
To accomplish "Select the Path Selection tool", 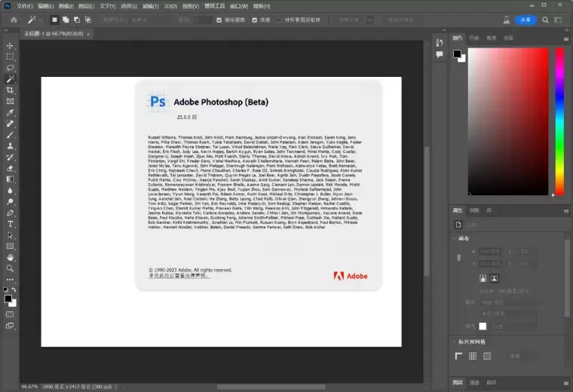I will (x=10, y=235).
